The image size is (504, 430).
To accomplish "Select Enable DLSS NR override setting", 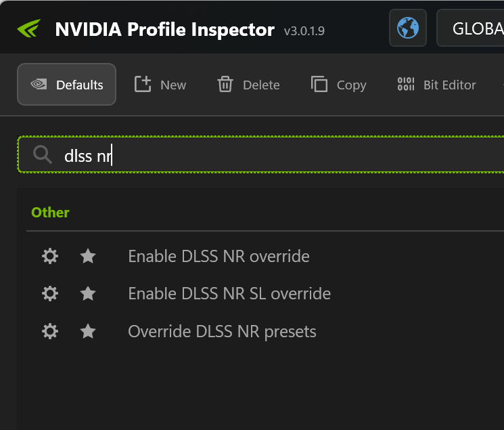I will [x=219, y=256].
